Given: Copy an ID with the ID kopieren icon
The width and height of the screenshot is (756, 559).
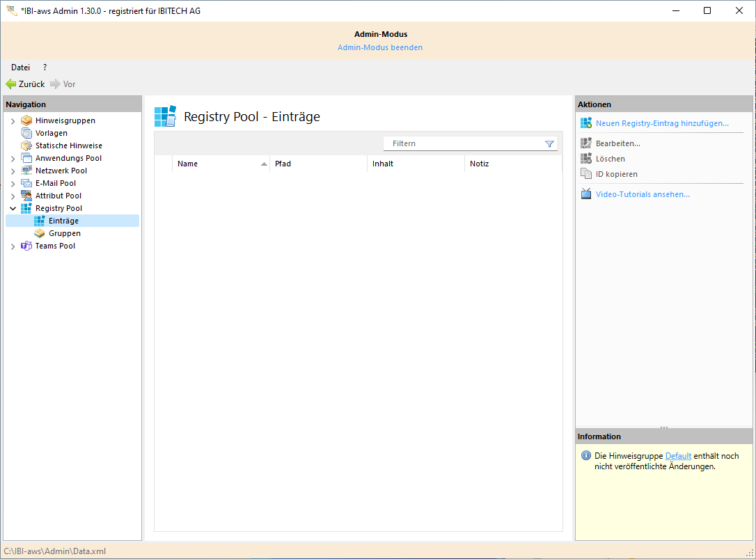Looking at the screenshot, I should coord(586,173).
